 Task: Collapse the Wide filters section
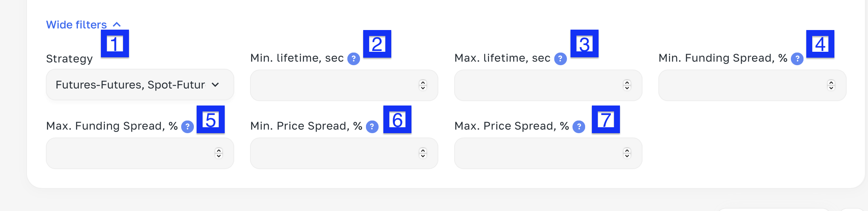(x=83, y=24)
